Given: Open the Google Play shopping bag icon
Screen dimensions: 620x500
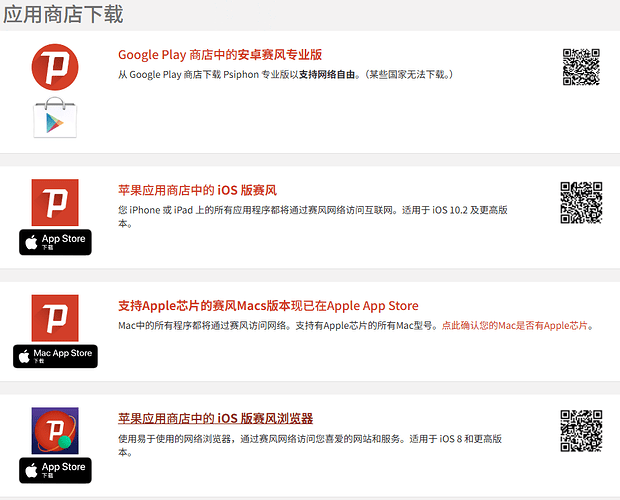Looking at the screenshot, I should (x=55, y=118).
